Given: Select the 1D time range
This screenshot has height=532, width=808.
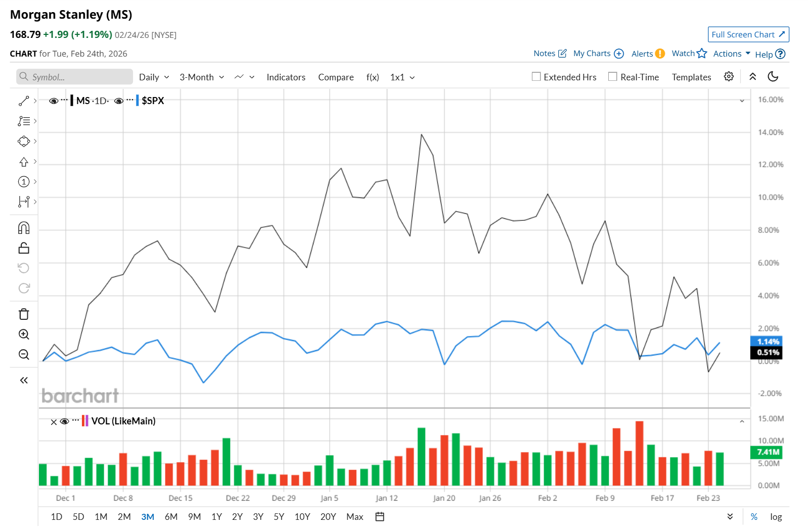Looking at the screenshot, I should coord(57,516).
